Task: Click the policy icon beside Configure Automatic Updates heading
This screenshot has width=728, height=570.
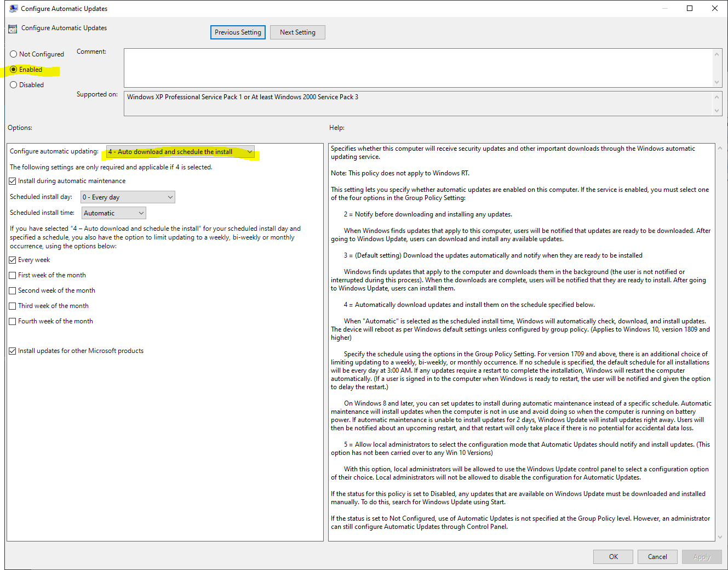Action: (13, 29)
